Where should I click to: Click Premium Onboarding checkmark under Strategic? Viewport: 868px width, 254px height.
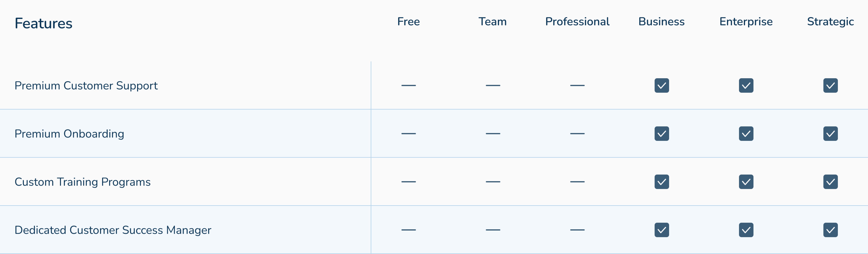(830, 134)
